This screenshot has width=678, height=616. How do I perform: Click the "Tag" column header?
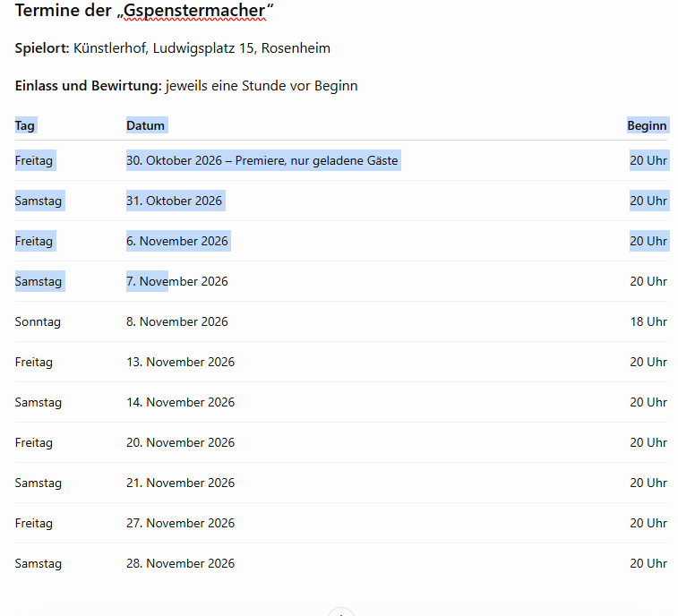click(x=25, y=125)
